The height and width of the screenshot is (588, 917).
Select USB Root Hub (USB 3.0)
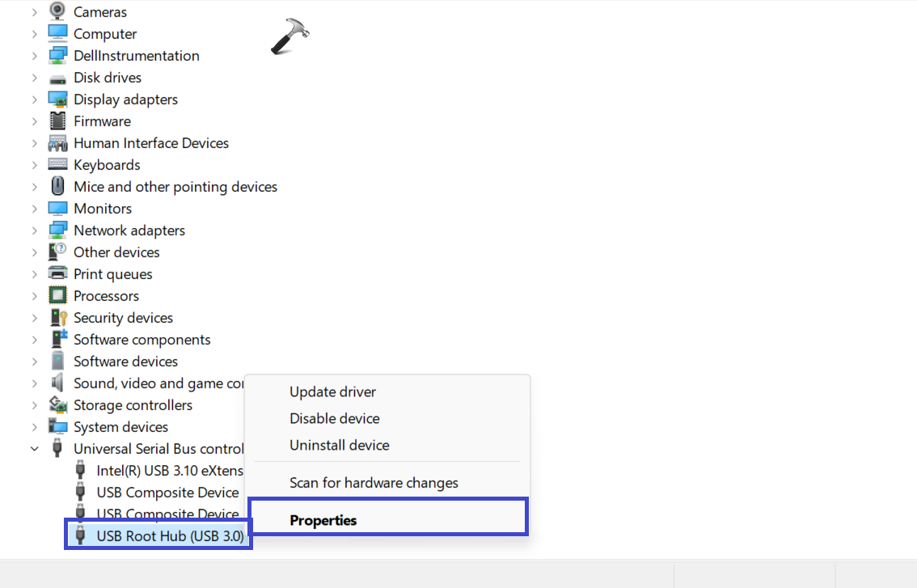pos(170,535)
